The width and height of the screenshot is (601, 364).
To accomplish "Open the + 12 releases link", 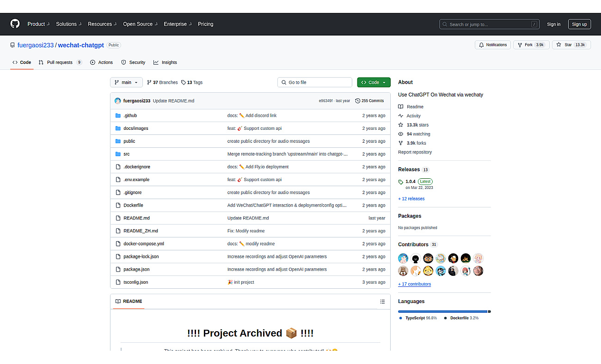I will coord(411,199).
